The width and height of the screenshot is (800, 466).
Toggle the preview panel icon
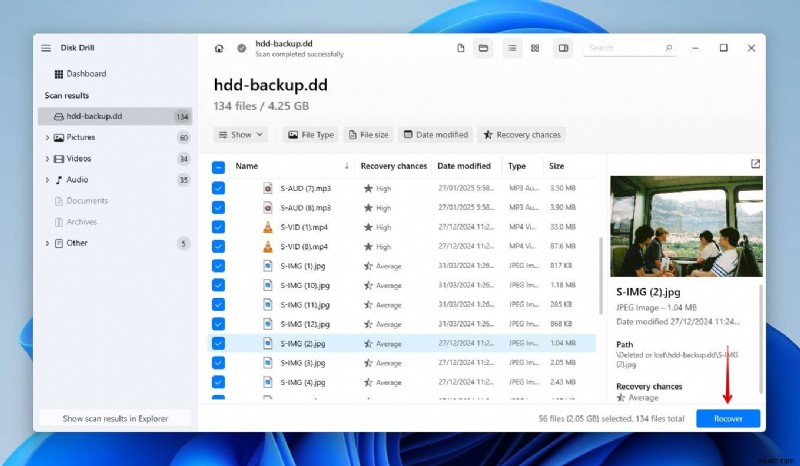click(563, 48)
